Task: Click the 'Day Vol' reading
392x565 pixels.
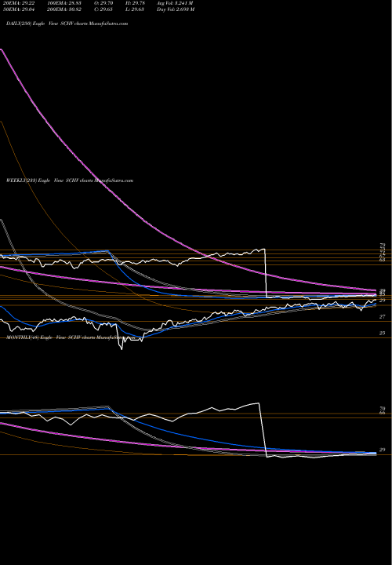Action: [x=176, y=9]
